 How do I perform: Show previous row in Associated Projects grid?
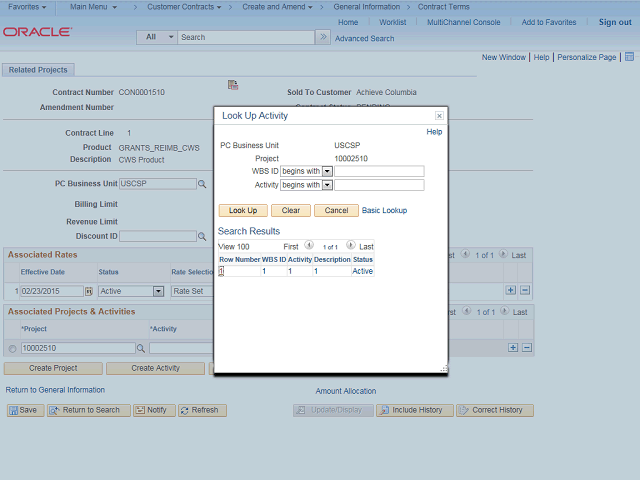pos(467,311)
